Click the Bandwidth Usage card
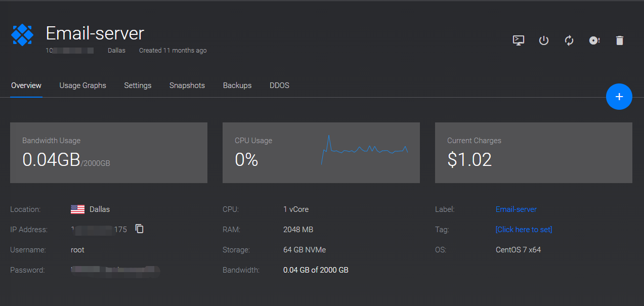This screenshot has height=306, width=644. (109, 153)
